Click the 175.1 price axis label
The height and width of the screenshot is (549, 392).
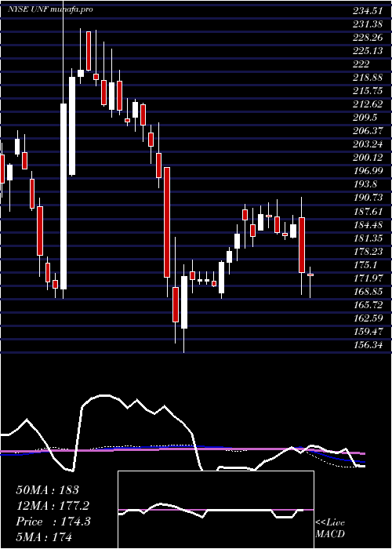(365, 265)
